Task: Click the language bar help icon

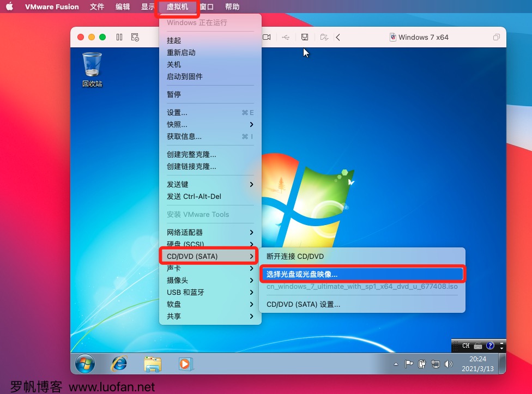Action: pos(490,345)
